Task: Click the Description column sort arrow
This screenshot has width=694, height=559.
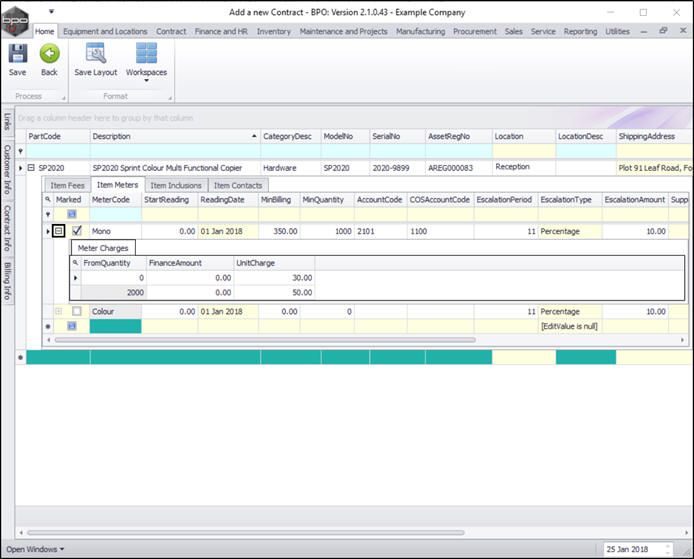Action: [252, 136]
